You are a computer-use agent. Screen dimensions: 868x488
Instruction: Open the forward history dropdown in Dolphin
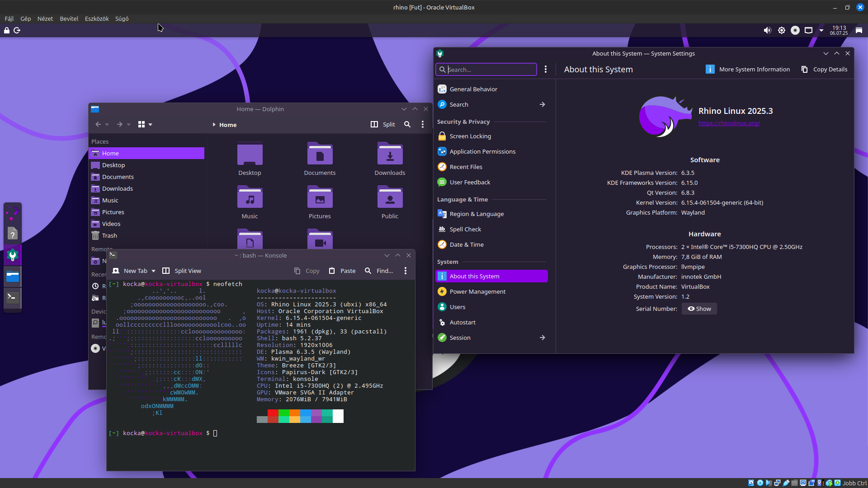129,125
